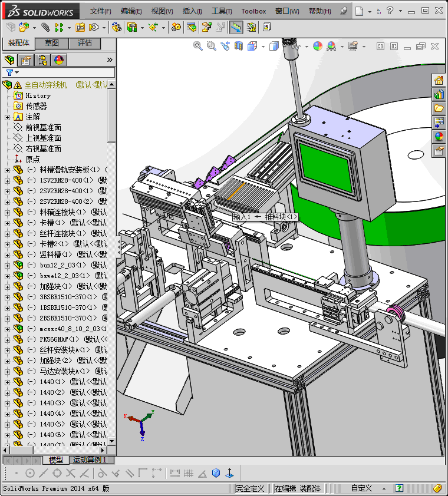448x496 pixels.
Task: Open the 插入 (Insert) menu
Action: pos(192,11)
